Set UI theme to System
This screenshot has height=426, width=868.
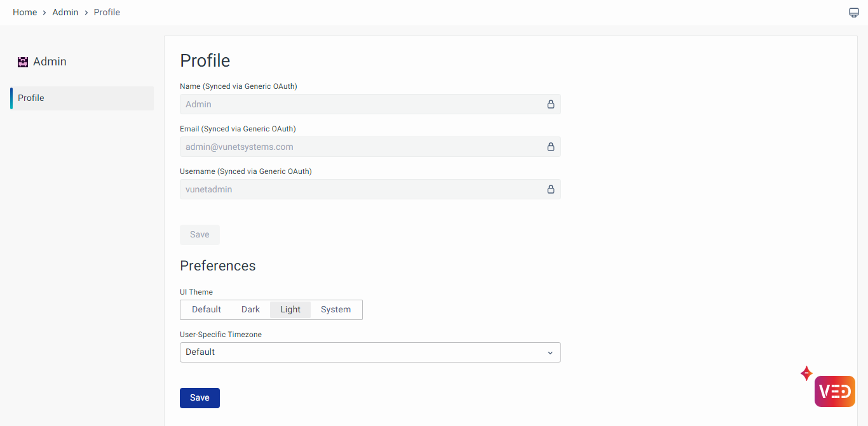pyautogui.click(x=336, y=310)
